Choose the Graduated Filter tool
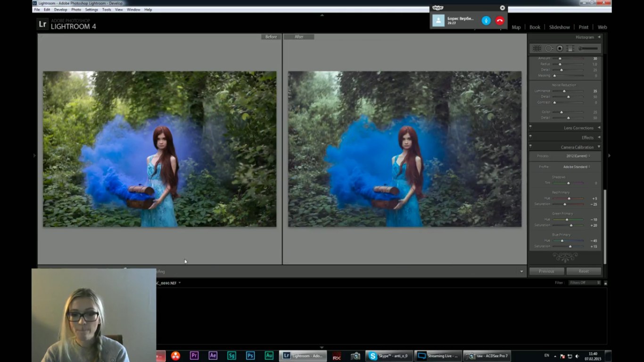Screen dimensions: 644x362 coord(570,49)
